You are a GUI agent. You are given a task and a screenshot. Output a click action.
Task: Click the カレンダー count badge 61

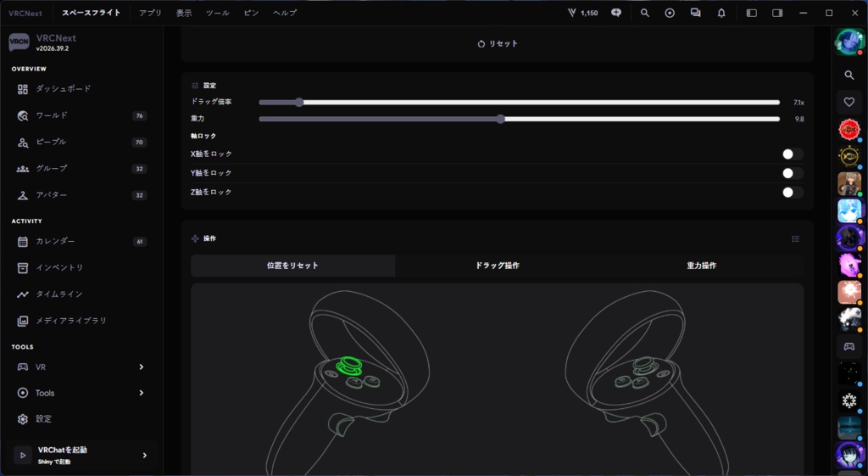coord(140,242)
